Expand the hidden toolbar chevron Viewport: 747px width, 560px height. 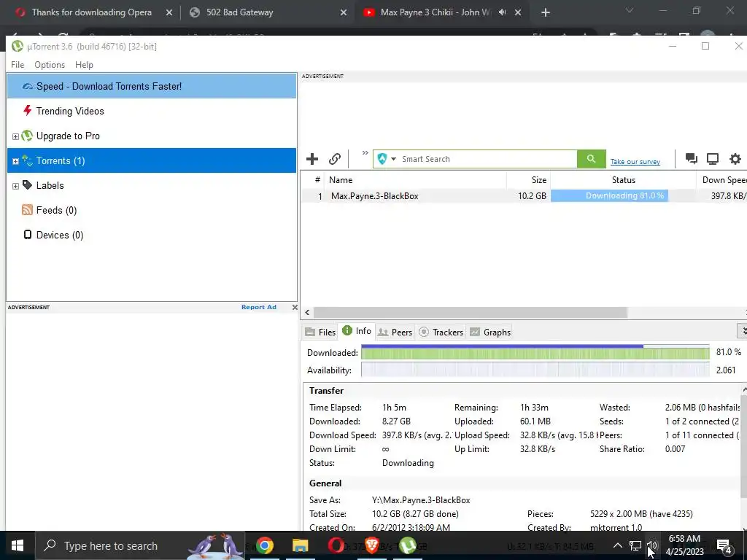coord(365,153)
